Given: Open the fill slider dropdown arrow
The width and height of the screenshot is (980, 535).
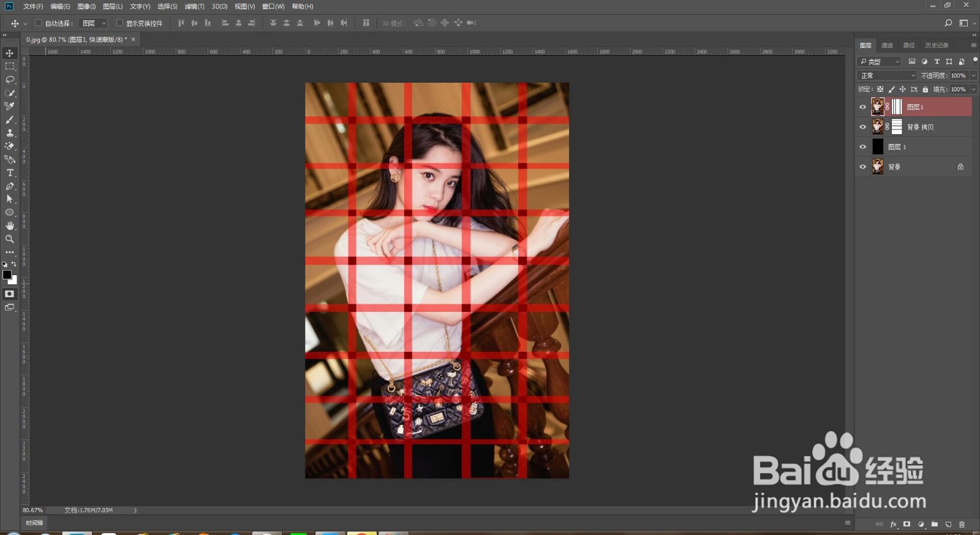Looking at the screenshot, I should pos(973,89).
